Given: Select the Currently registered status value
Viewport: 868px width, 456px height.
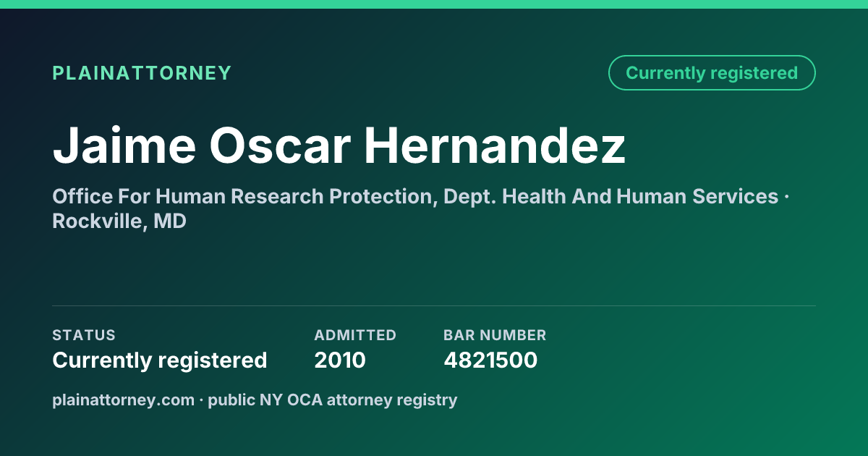Looking at the screenshot, I should (x=160, y=360).
